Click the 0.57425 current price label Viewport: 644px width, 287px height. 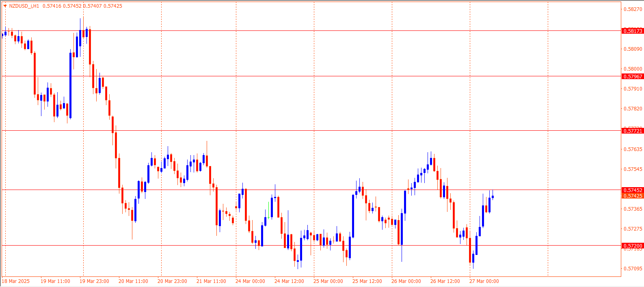[633, 196]
